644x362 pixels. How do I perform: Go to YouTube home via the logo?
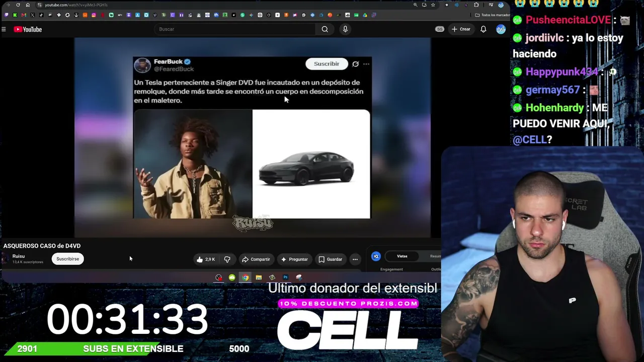click(x=28, y=29)
